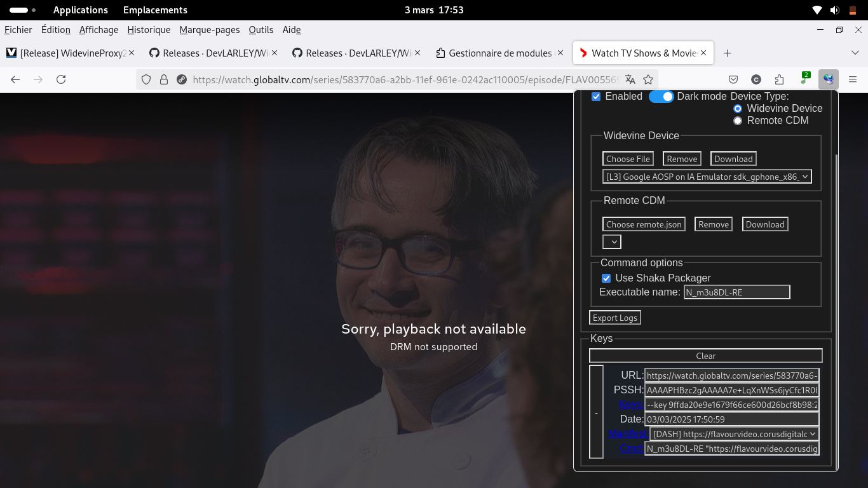Open the Marque-pages menu
Image resolution: width=868 pixels, height=488 pixels.
[210, 30]
